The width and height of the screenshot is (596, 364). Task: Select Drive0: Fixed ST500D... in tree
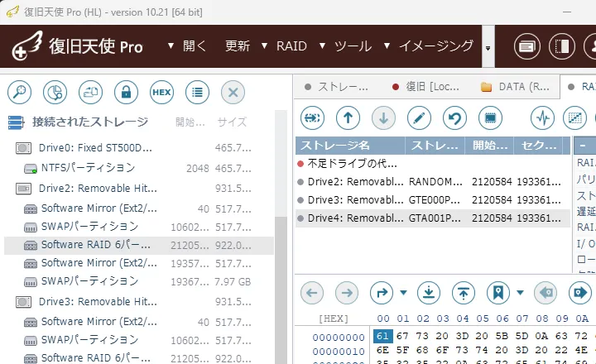pyautogui.click(x=139, y=148)
